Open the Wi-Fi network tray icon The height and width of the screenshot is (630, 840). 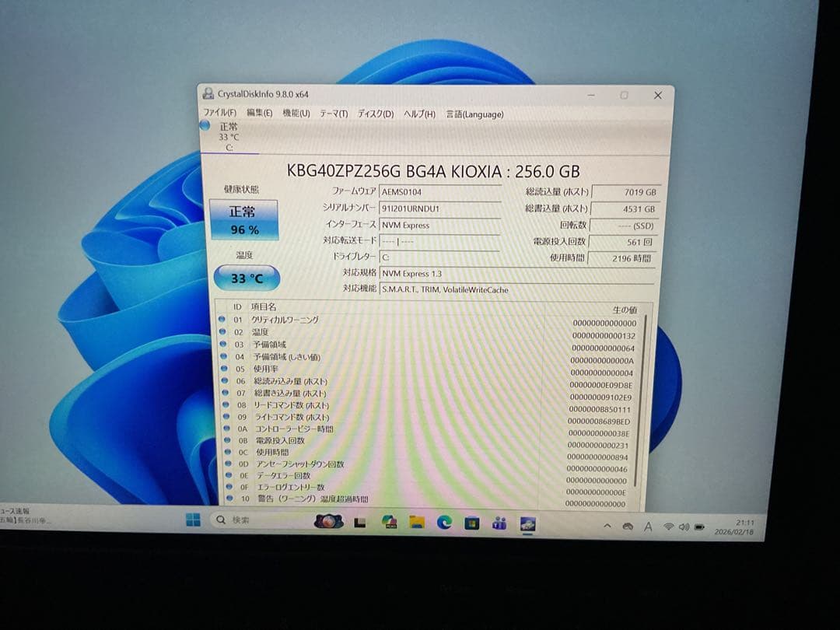click(x=669, y=527)
